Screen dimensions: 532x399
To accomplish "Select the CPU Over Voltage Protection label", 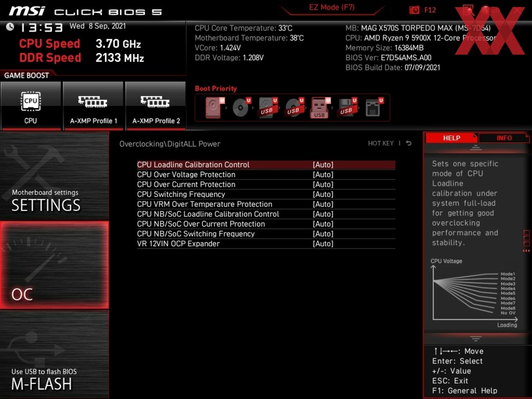I will (186, 174).
